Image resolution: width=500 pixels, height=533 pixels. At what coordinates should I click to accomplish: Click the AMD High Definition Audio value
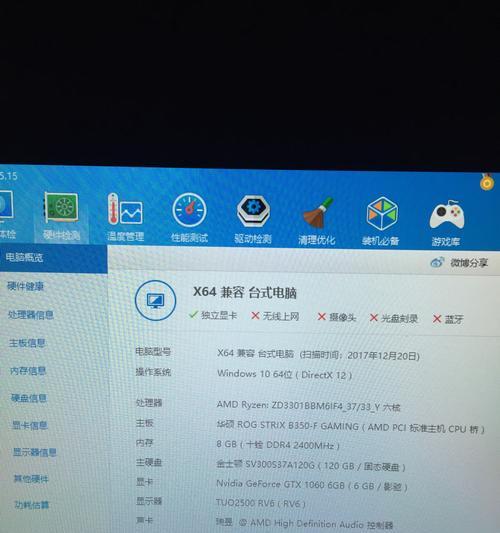click(x=305, y=524)
